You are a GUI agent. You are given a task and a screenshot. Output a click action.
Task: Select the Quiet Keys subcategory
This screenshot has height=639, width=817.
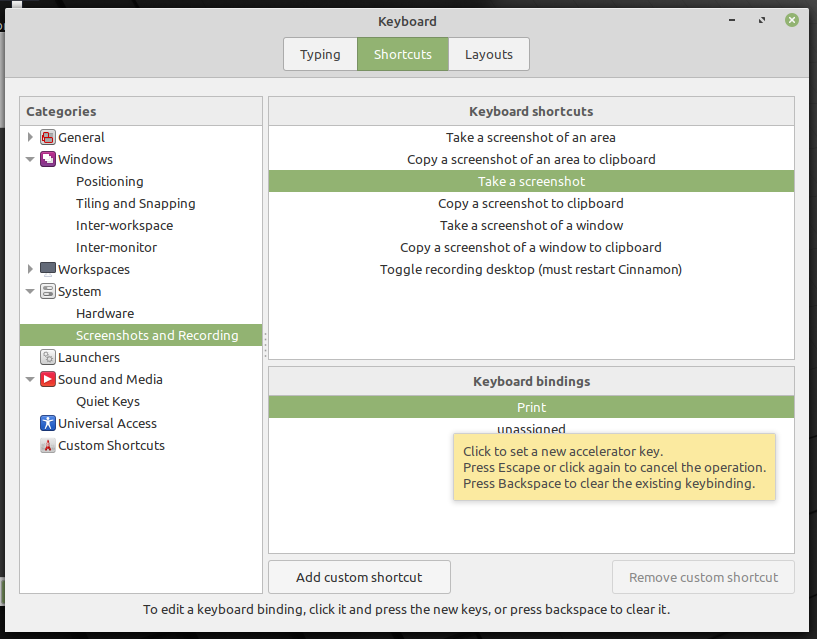(107, 402)
